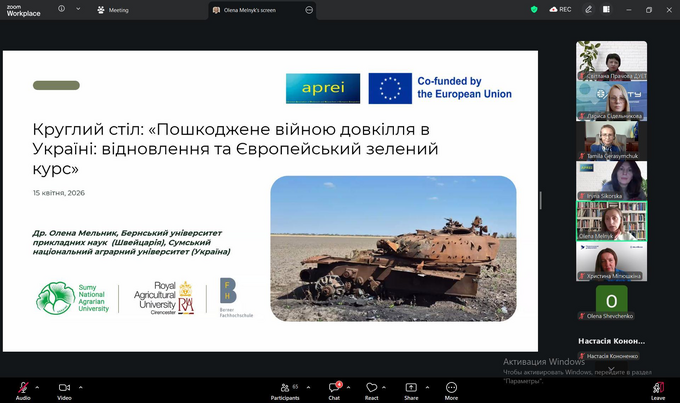Expand the Audio settings caret
The width and height of the screenshot is (680, 403).
tap(37, 386)
